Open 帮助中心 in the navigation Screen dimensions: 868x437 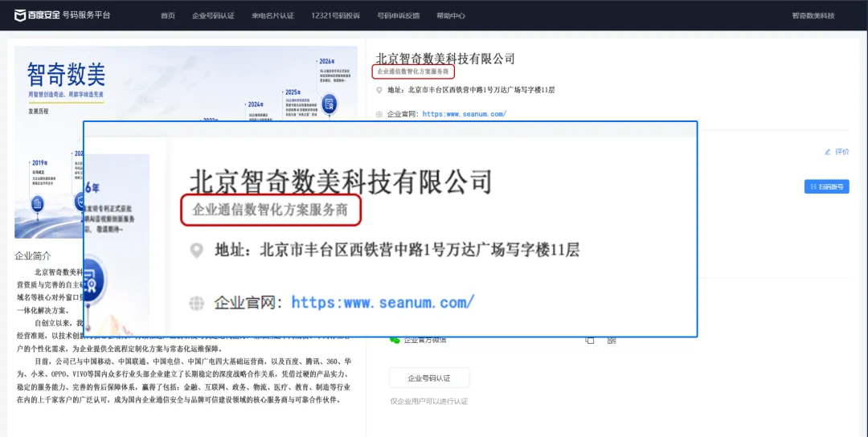click(451, 15)
